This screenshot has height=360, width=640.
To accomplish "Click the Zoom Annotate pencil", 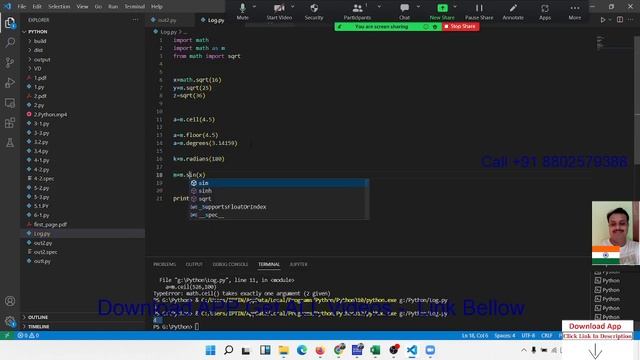I will [x=513, y=11].
